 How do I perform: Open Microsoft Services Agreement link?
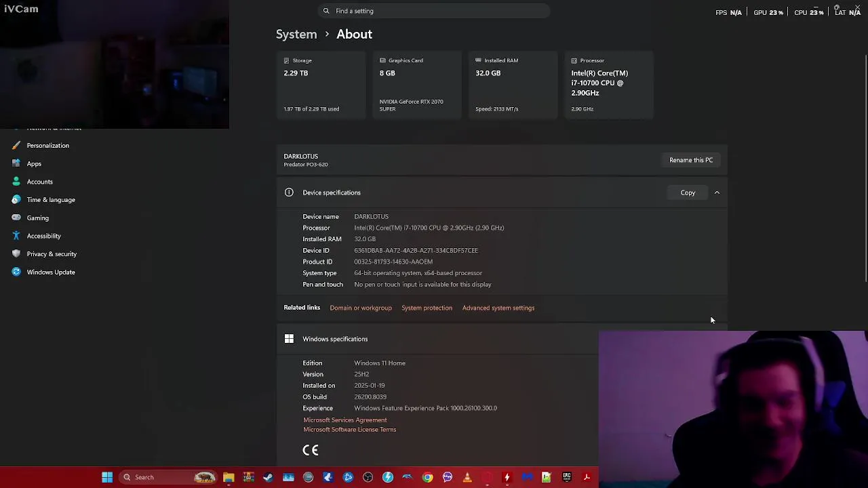point(344,420)
